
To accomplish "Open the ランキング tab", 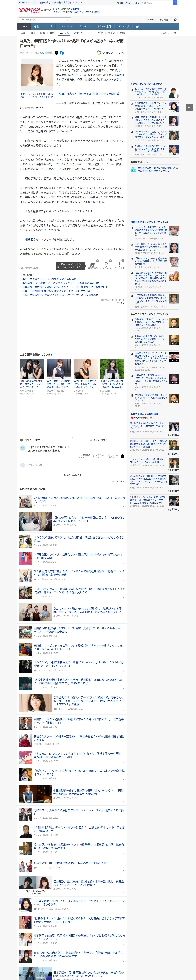I will tap(123, 27).
